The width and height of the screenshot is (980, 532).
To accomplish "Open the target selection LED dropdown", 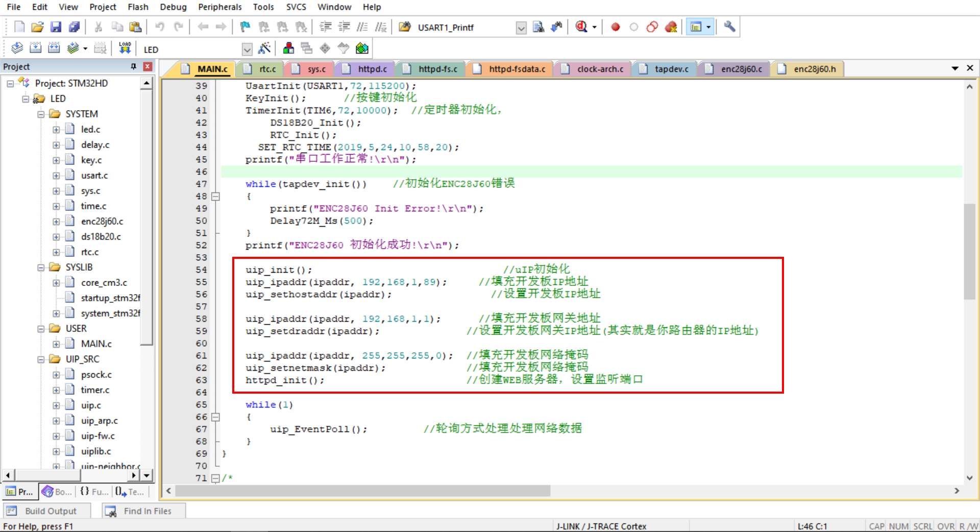I will [x=247, y=50].
